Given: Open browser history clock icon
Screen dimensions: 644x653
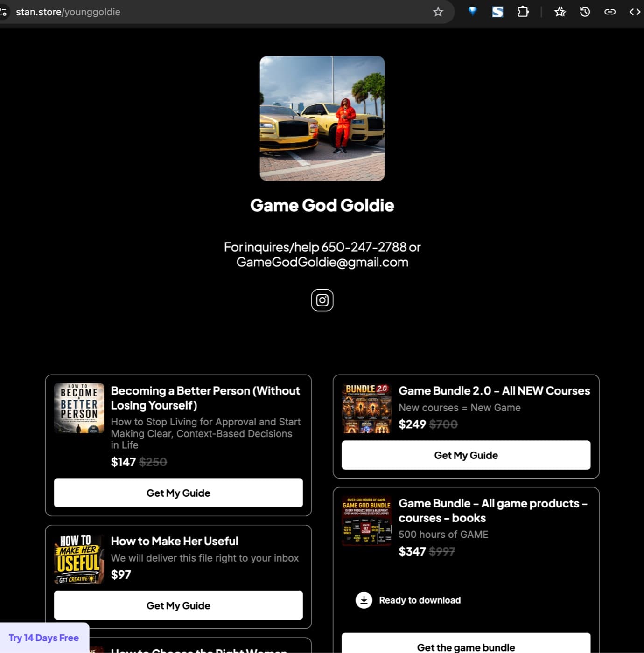Looking at the screenshot, I should (585, 12).
